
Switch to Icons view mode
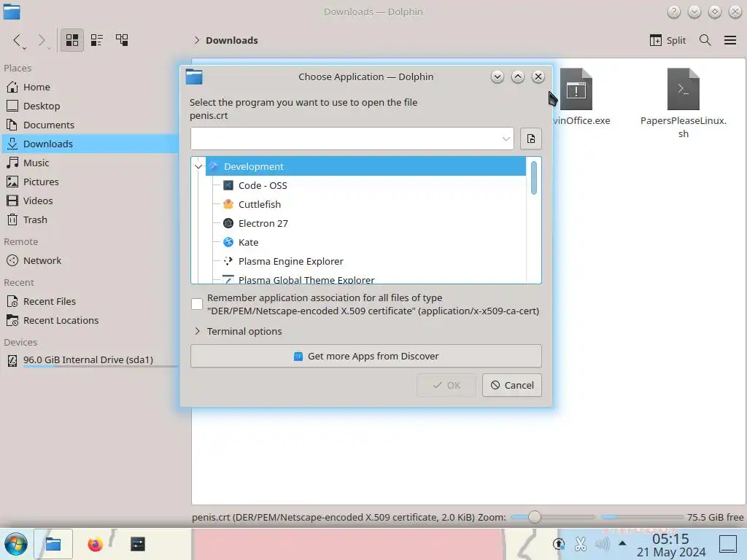click(72, 40)
